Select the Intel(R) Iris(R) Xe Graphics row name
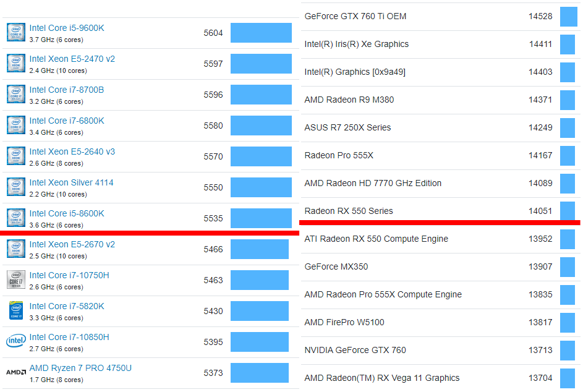This screenshot has height=392, width=583. 356,44
